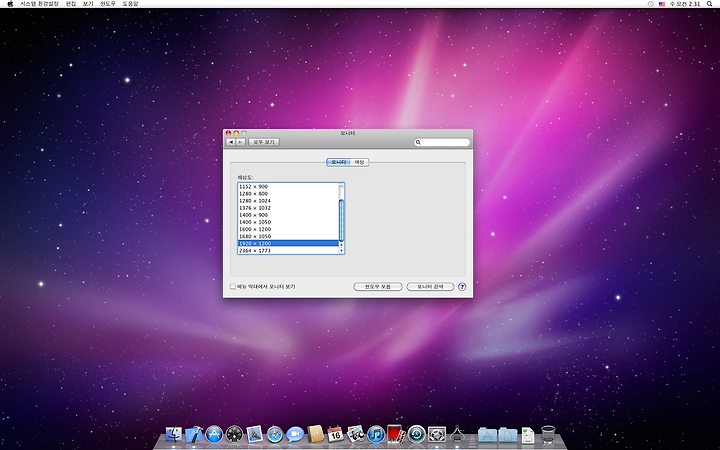Switch to the 모니터 tab

338,163
